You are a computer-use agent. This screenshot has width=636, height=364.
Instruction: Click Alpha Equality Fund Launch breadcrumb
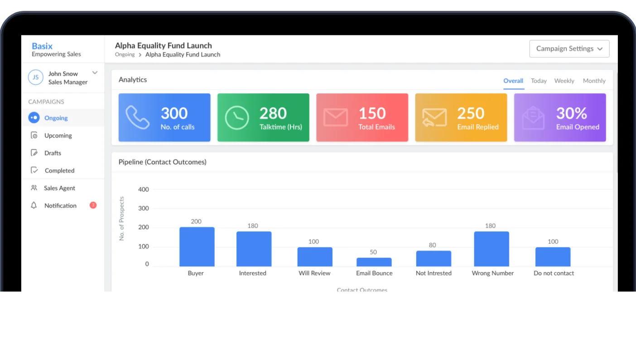183,54
